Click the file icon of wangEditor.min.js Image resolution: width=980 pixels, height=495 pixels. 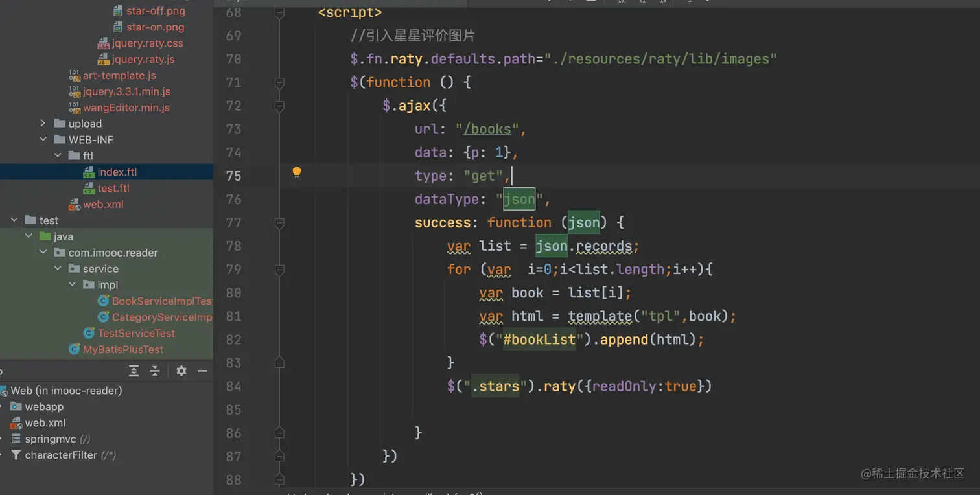point(75,108)
